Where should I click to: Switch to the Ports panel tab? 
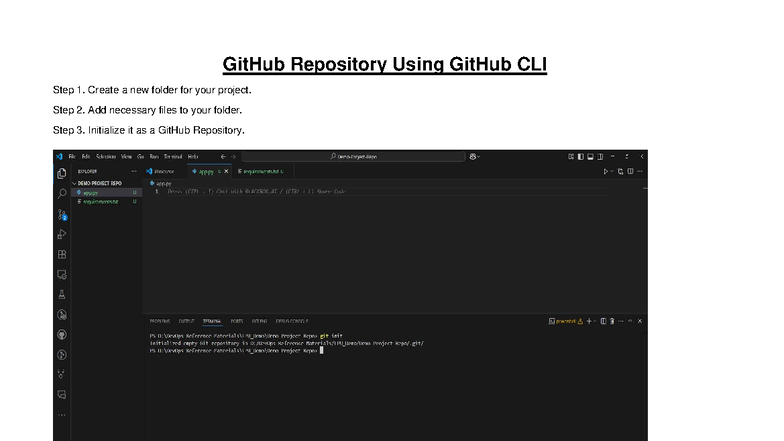(x=237, y=322)
